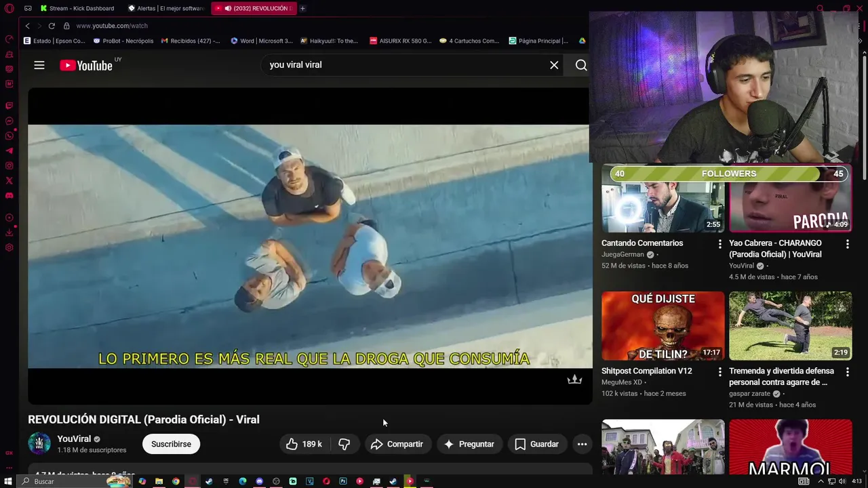Open Yao Cabrera CHARANGO video title
This screenshot has height=488, width=868.
pyautogui.click(x=775, y=249)
